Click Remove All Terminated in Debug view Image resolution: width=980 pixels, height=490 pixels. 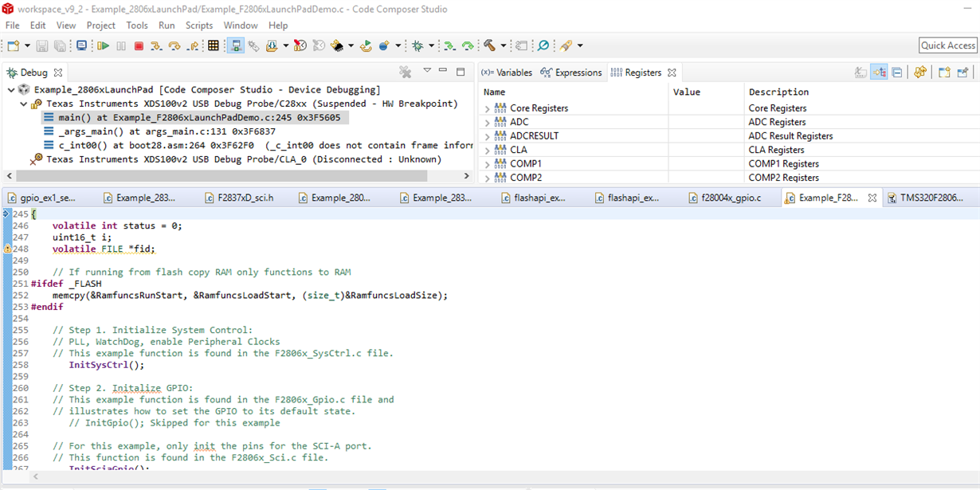406,73
